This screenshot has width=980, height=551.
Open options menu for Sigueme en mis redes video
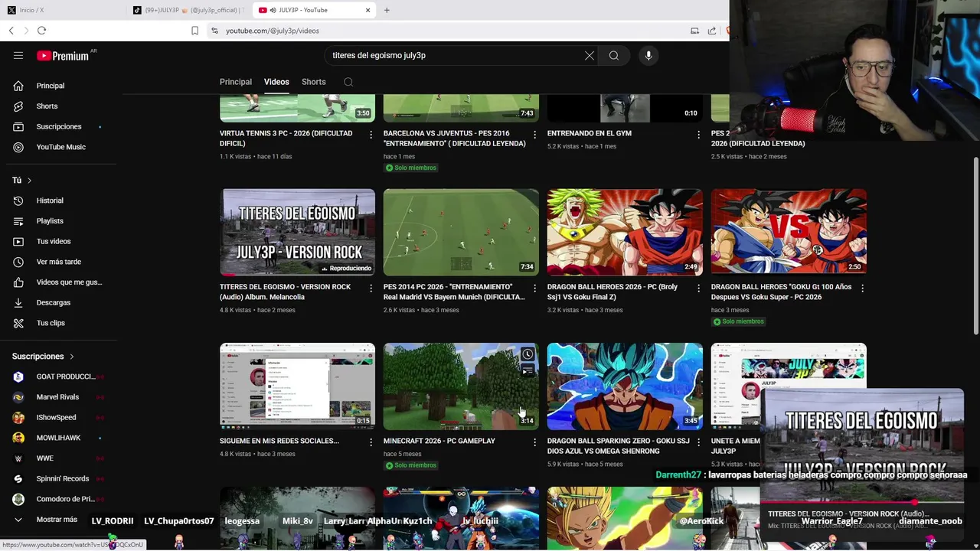click(x=371, y=442)
